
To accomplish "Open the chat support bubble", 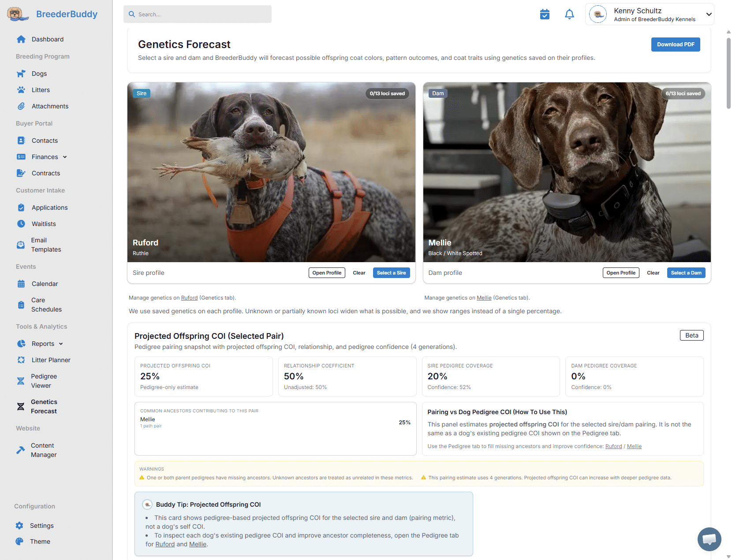I will pyautogui.click(x=709, y=539).
